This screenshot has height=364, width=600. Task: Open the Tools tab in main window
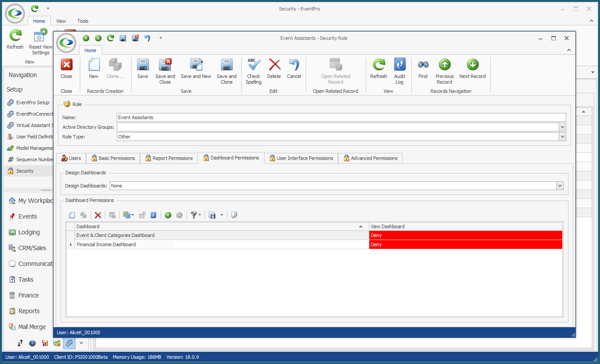click(x=83, y=21)
